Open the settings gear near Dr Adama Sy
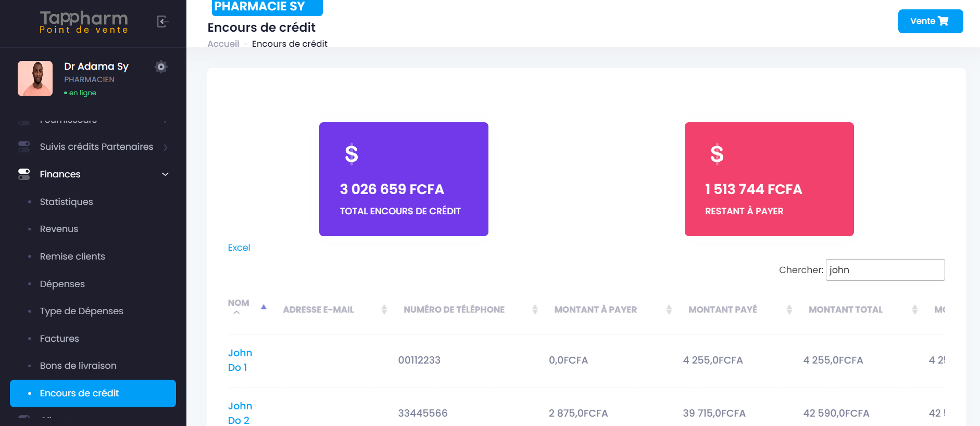 [x=161, y=67]
